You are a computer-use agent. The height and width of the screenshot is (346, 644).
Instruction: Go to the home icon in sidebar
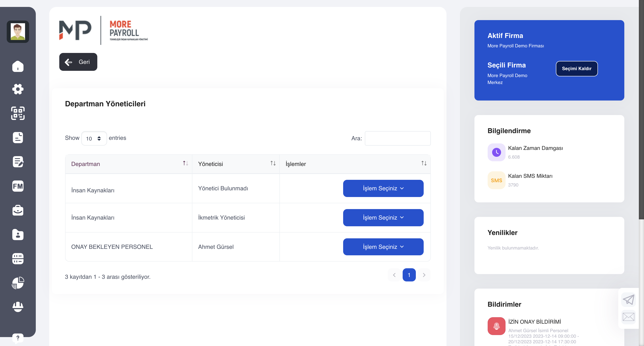coord(18,66)
